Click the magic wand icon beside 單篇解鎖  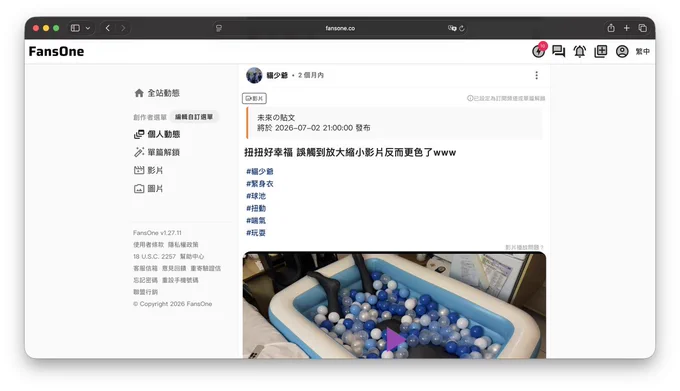139,152
